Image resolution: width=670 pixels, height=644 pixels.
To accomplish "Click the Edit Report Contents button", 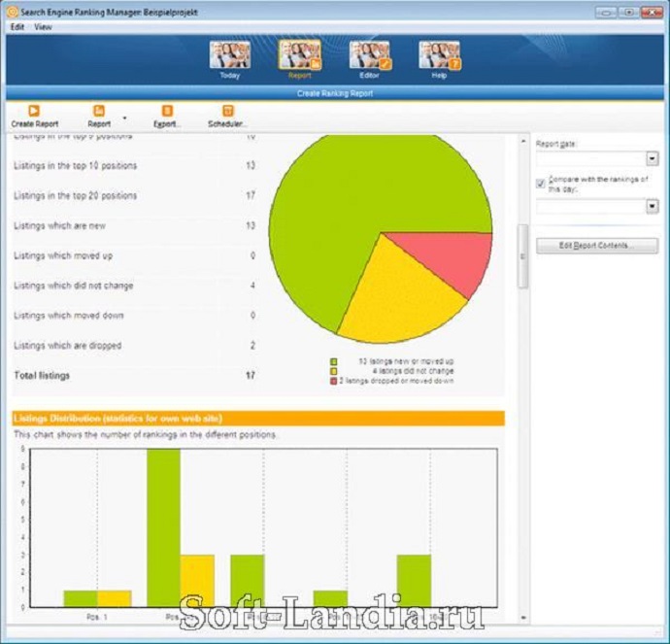I will point(596,246).
